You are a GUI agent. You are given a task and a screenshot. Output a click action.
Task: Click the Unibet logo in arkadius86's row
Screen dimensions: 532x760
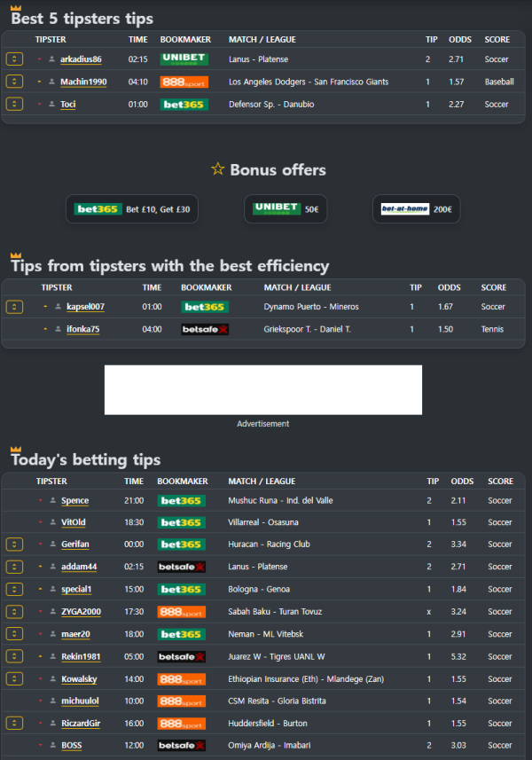point(184,59)
